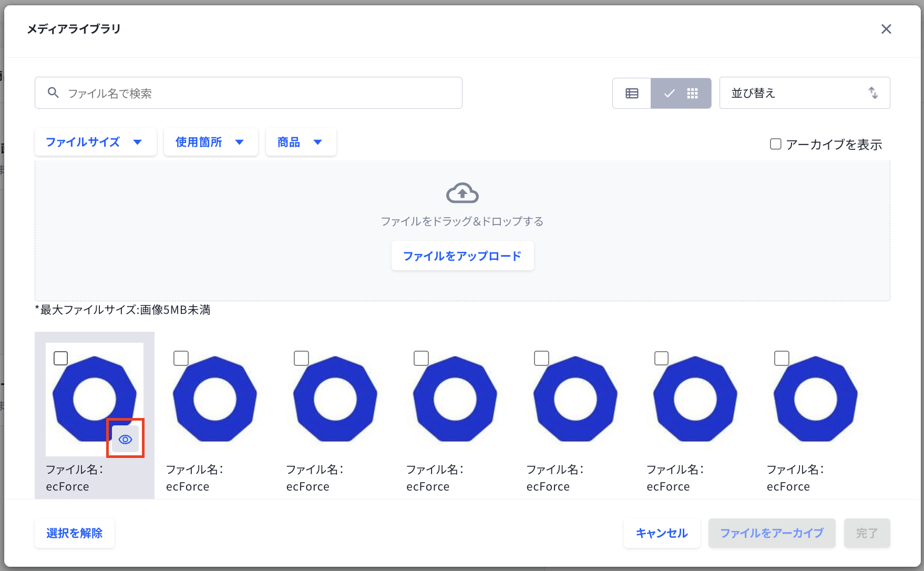Select the fourth ecForce thumbnail image
Viewport: 924px width, 571px height.
pos(455,399)
